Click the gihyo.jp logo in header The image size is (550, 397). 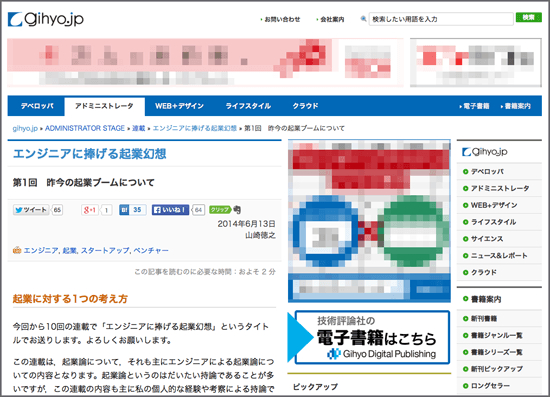point(46,19)
